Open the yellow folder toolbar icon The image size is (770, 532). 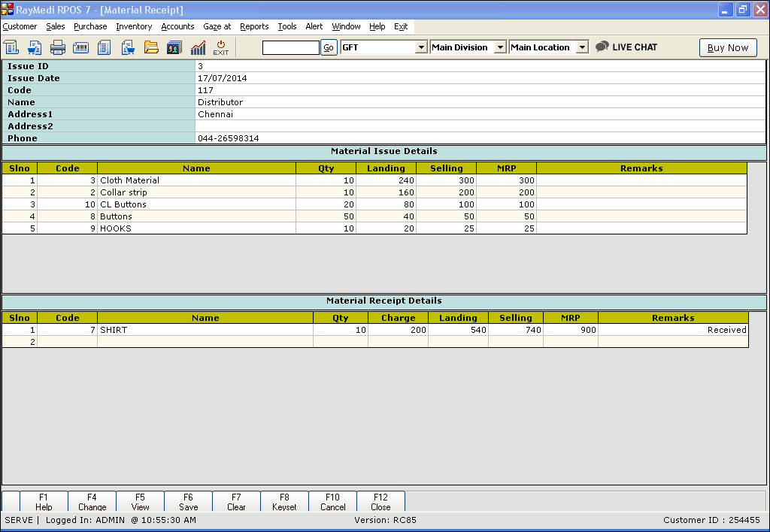point(151,48)
